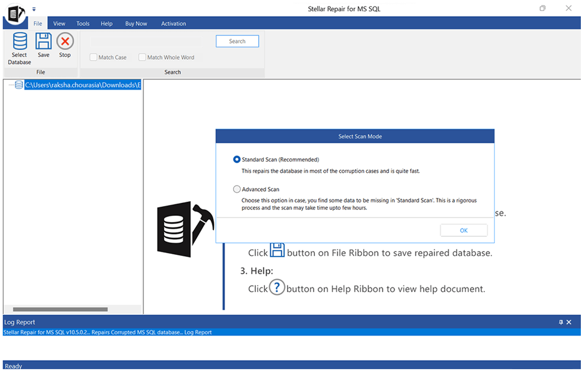This screenshot has height=373, width=588.
Task: Click the database icon beside the file path
Action: pyautogui.click(x=18, y=85)
